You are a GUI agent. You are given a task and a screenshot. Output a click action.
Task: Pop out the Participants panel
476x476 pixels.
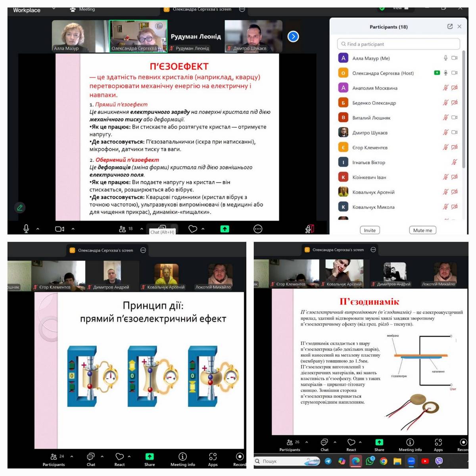[x=450, y=27]
